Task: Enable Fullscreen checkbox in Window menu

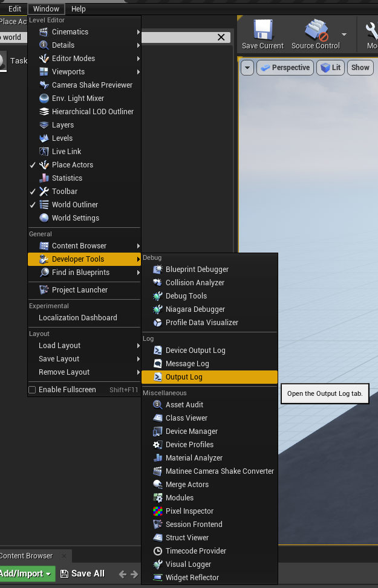Action: 33,390
